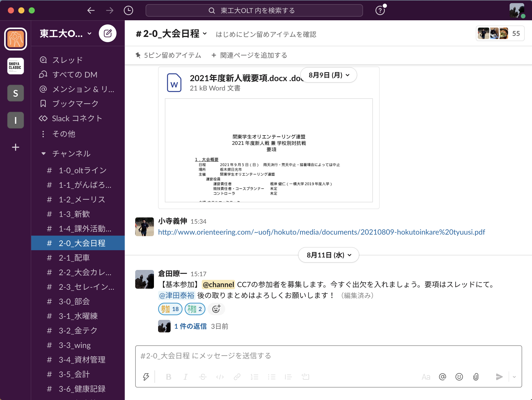Open the emoji picker in the composer
The image size is (532, 400).
(x=459, y=377)
